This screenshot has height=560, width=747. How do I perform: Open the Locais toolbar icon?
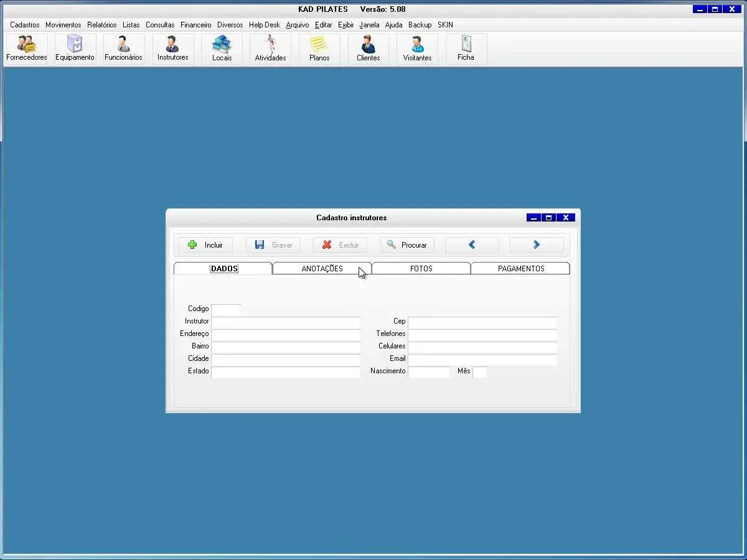click(222, 49)
